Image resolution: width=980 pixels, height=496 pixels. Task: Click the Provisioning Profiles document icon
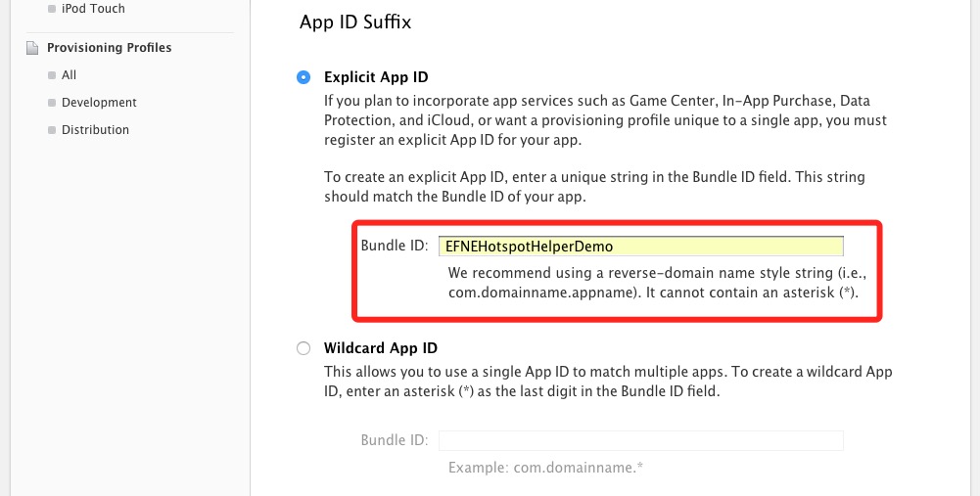click(x=33, y=48)
